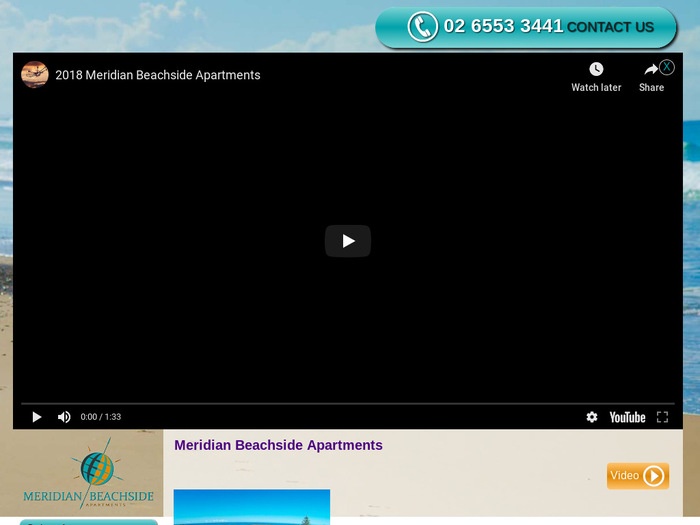This screenshot has height=525, width=700.
Task: Open video title 2018 Meridian Beachside Apartments
Action: (158, 75)
